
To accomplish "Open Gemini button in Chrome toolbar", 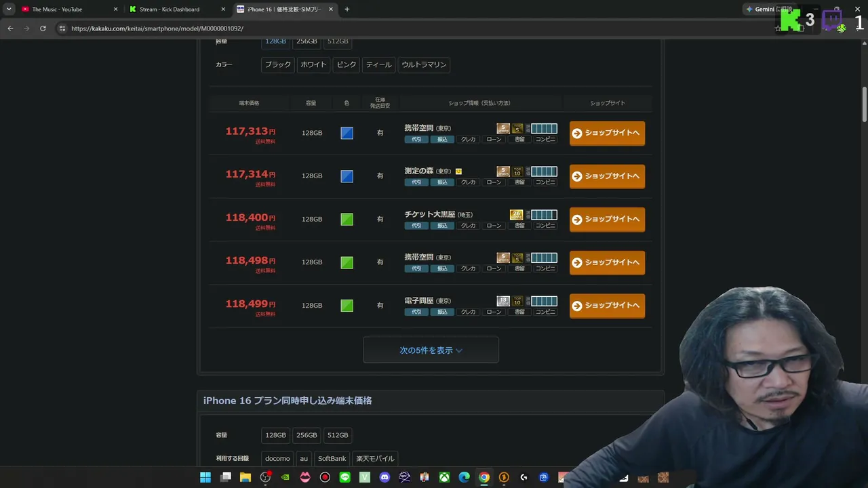I will [768, 9].
